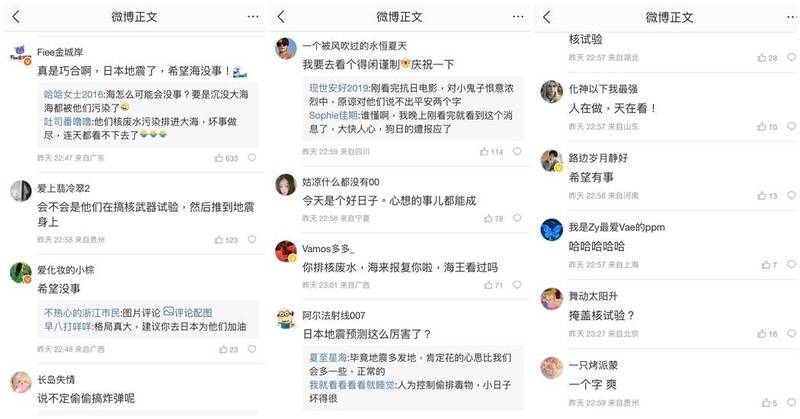The width and height of the screenshot is (800, 419).
Task: Open 我是Zy最爱Vae的ppm's blue butterfly avatar
Action: [552, 230]
